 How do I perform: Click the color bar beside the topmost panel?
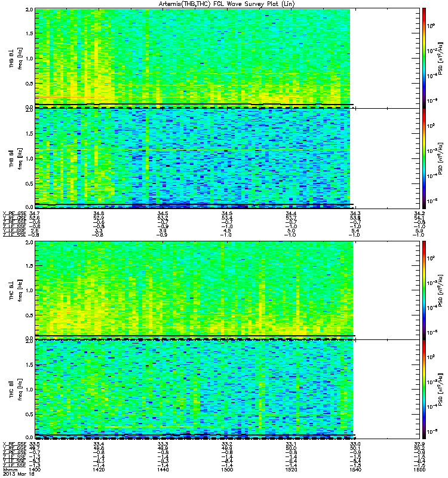(424, 58)
